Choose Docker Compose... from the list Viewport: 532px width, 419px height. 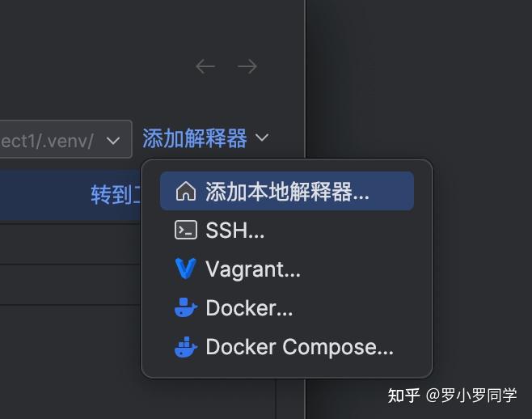pyautogui.click(x=287, y=347)
